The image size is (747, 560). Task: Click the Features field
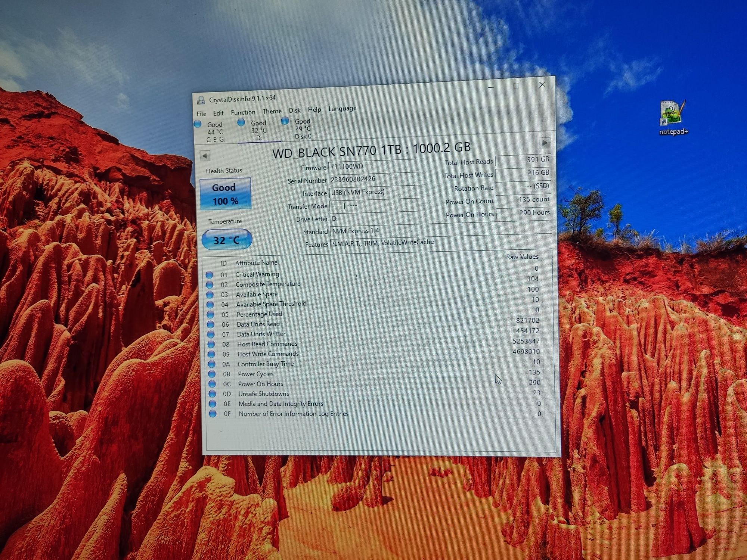click(441, 242)
